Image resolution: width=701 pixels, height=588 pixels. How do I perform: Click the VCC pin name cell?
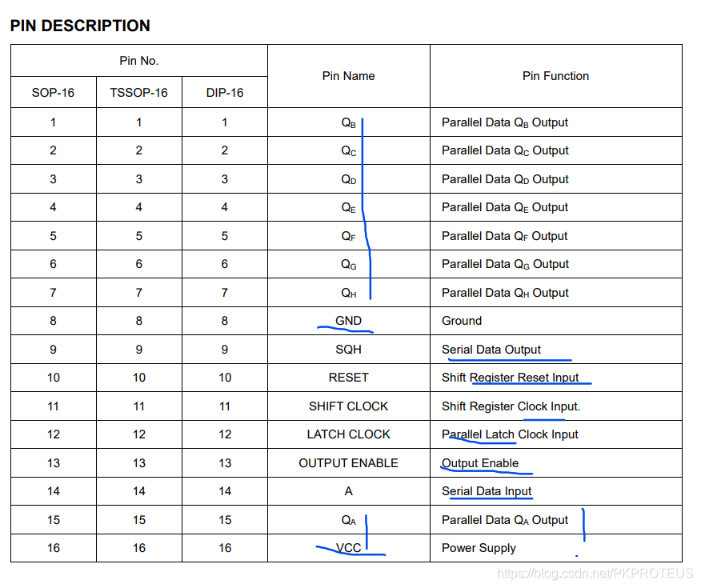[348, 548]
